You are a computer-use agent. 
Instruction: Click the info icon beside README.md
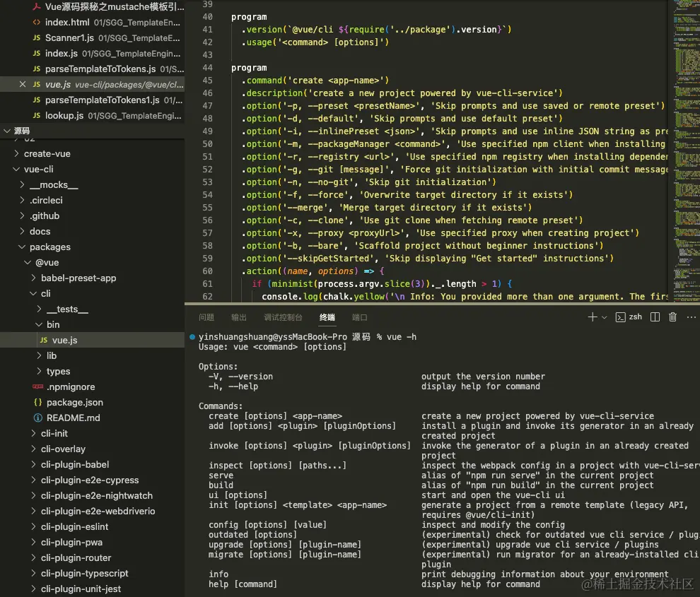coord(38,418)
